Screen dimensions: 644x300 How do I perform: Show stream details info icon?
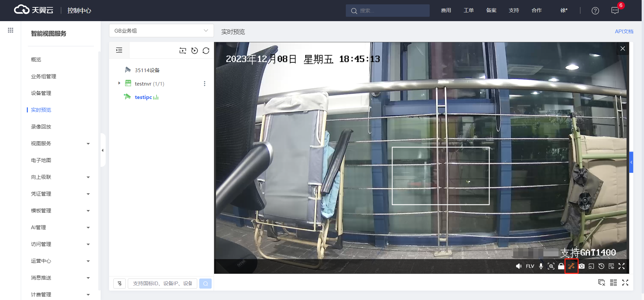(x=611, y=266)
